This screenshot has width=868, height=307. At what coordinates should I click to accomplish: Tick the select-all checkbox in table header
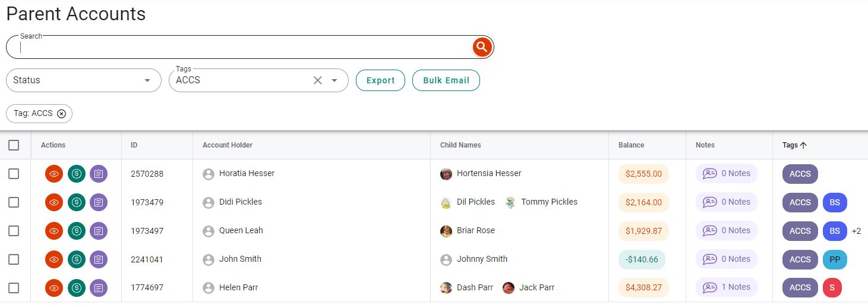pos(14,145)
